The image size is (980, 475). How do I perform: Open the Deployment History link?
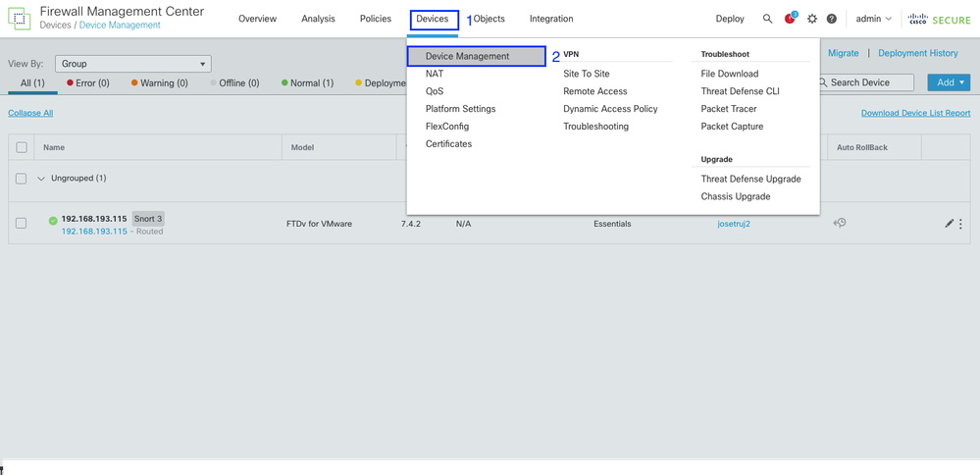point(917,53)
